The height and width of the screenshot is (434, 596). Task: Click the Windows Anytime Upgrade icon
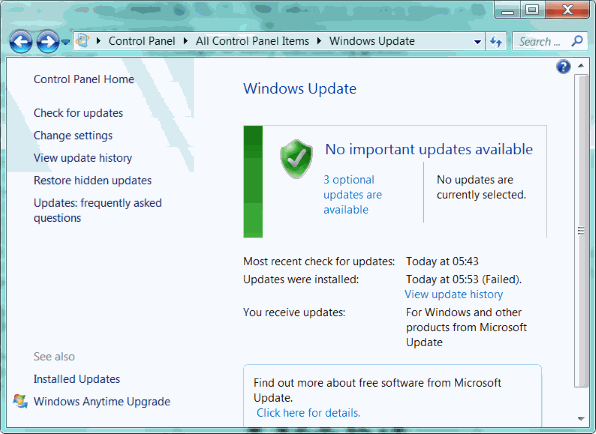click(20, 401)
